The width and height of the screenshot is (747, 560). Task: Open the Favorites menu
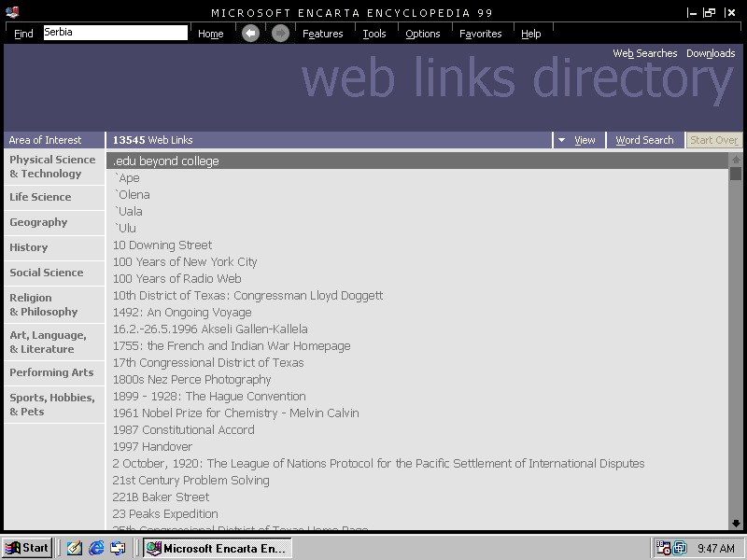point(480,34)
